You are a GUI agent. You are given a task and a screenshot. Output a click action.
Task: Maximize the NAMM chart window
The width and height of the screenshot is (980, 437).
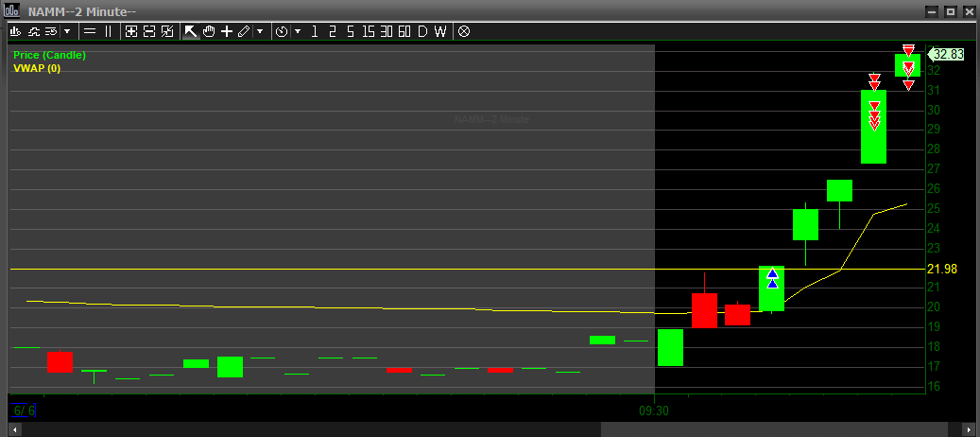(950, 11)
